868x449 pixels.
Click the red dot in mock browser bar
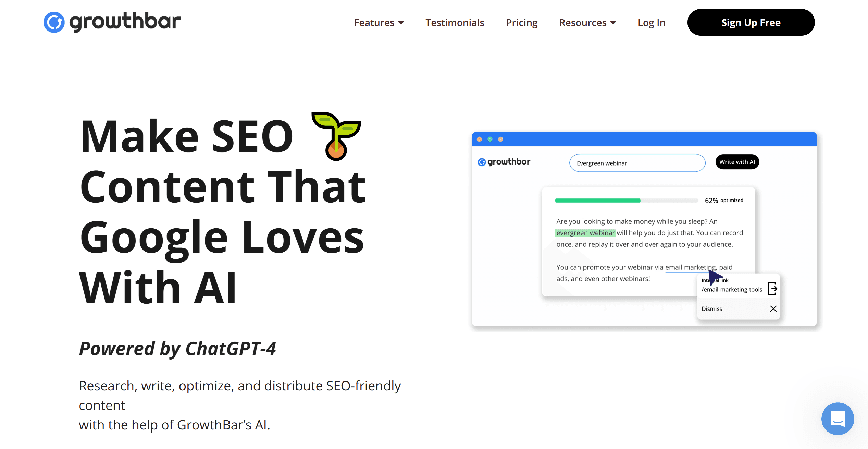pyautogui.click(x=480, y=139)
